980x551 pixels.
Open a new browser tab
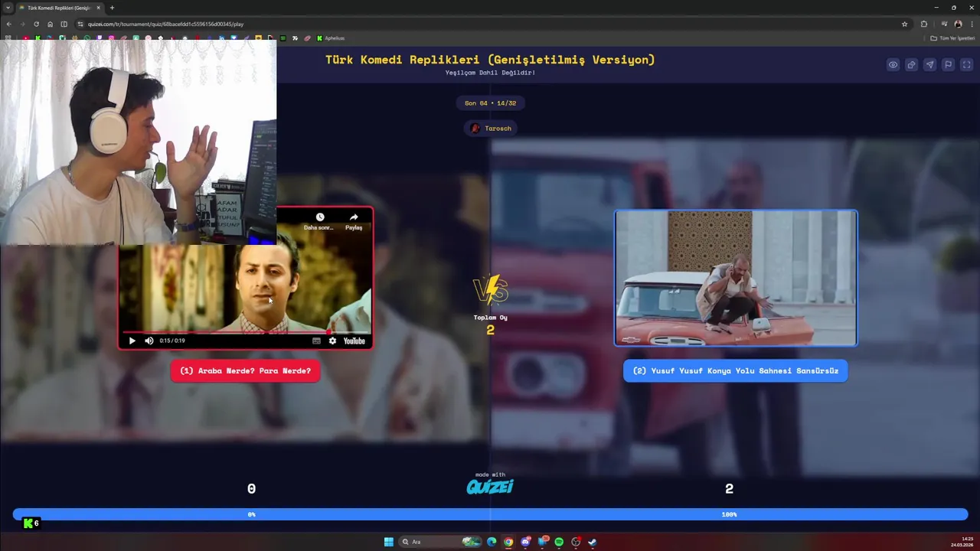pyautogui.click(x=112, y=8)
